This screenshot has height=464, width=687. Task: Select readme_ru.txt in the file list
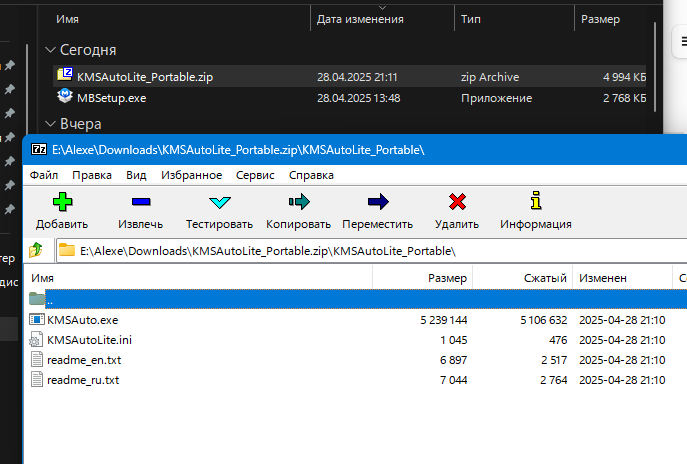pos(83,380)
